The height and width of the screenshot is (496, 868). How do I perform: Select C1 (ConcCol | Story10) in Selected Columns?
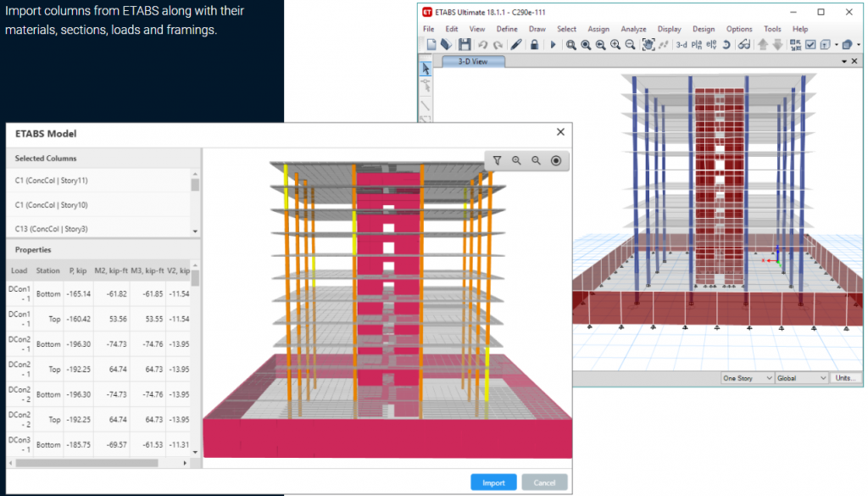98,205
